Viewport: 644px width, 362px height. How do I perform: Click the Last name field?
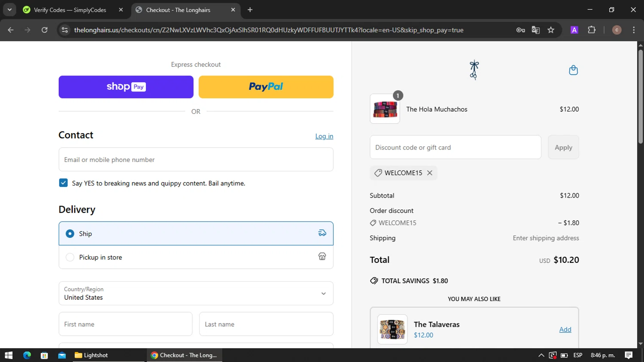coord(266,324)
